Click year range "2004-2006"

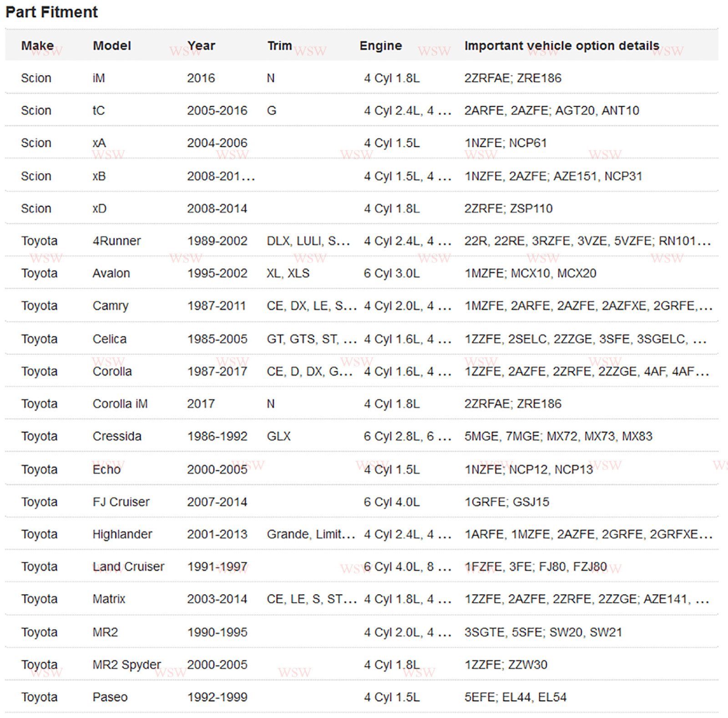coord(217,143)
